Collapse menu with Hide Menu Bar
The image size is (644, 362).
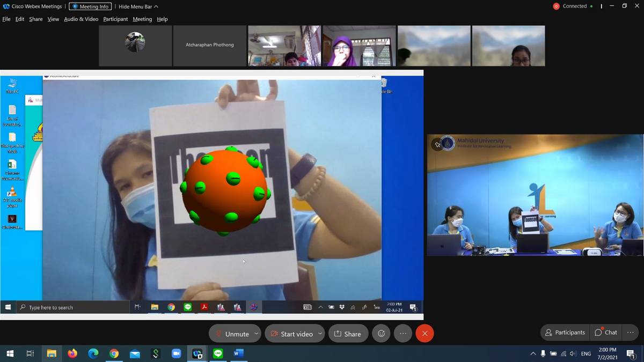138,6
